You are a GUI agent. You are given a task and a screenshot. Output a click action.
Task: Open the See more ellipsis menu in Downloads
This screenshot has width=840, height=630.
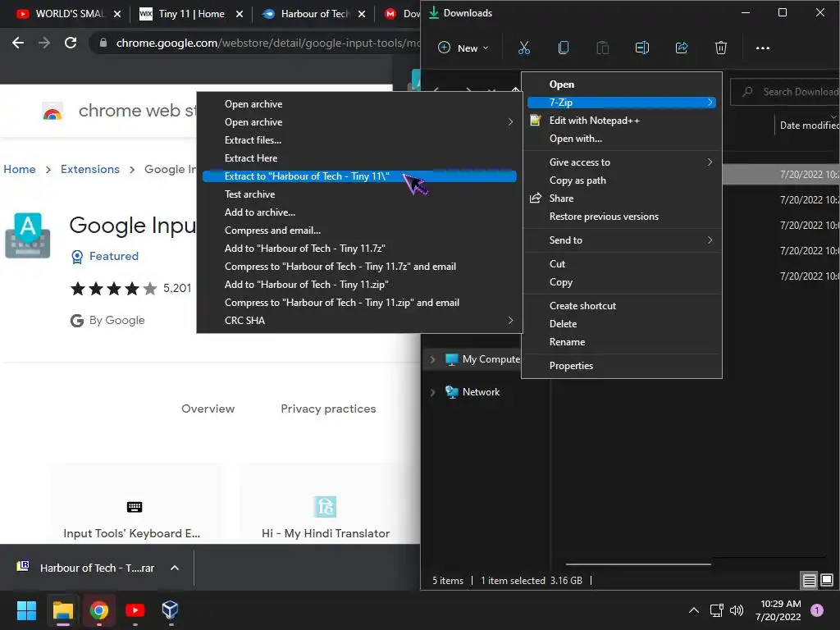(x=762, y=48)
